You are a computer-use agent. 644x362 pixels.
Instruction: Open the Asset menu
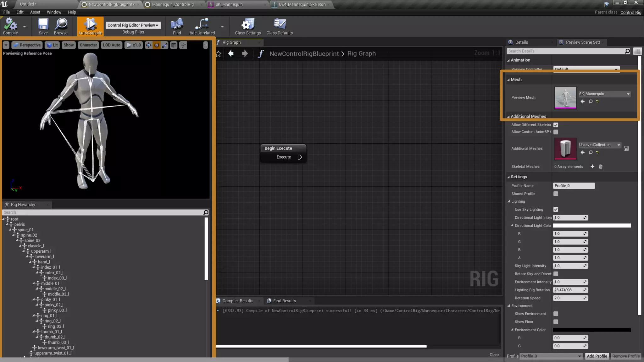pos(35,12)
